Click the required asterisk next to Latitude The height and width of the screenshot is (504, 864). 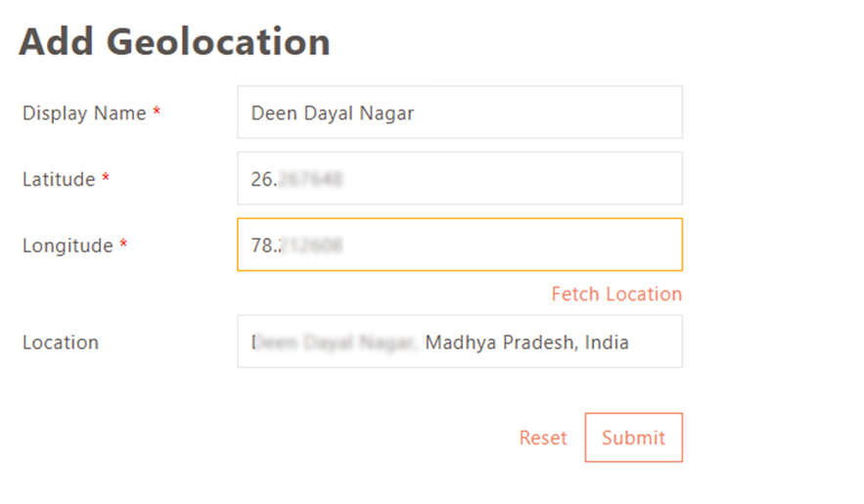106,179
